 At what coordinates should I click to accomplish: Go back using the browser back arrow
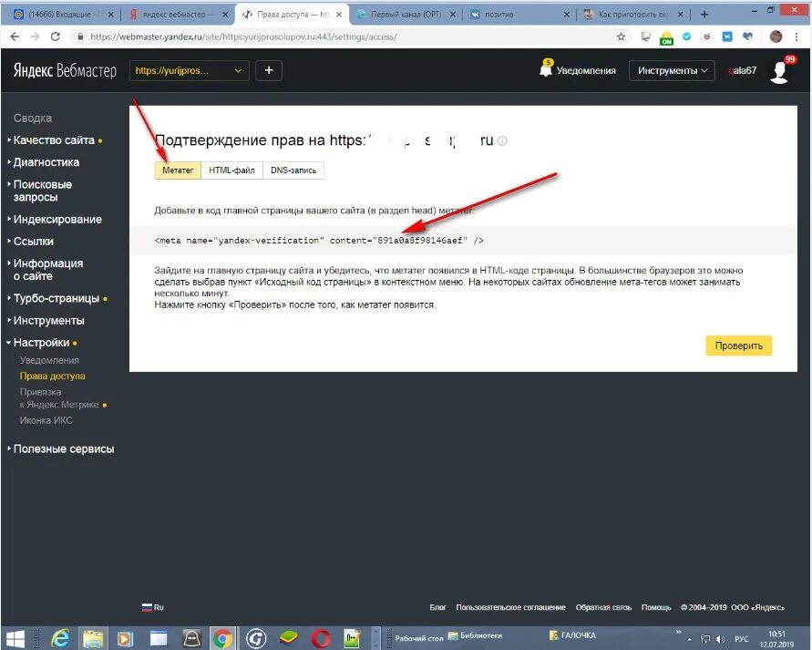coord(15,36)
